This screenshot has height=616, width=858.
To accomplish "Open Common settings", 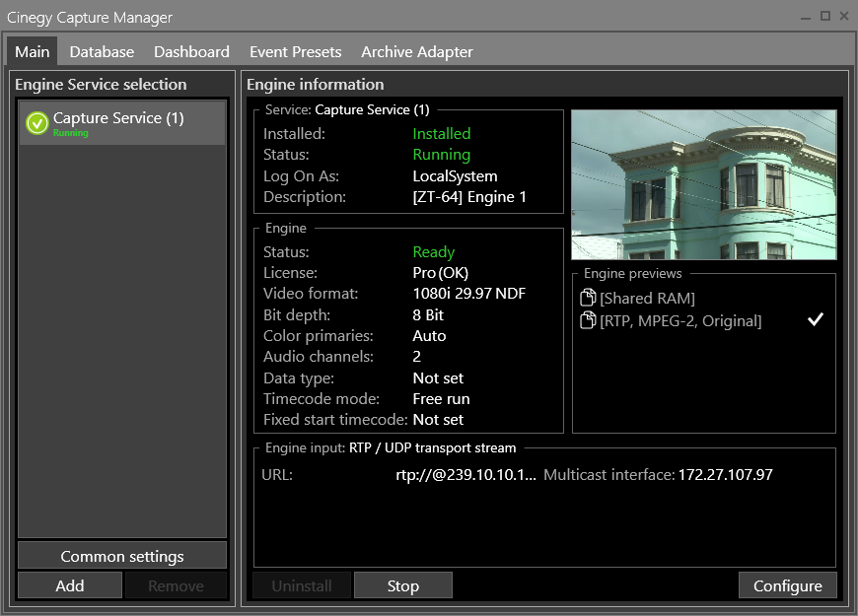I will coord(122,556).
